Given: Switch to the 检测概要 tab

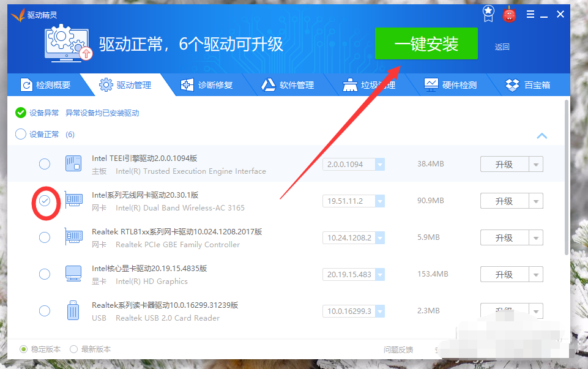Looking at the screenshot, I should tap(45, 85).
